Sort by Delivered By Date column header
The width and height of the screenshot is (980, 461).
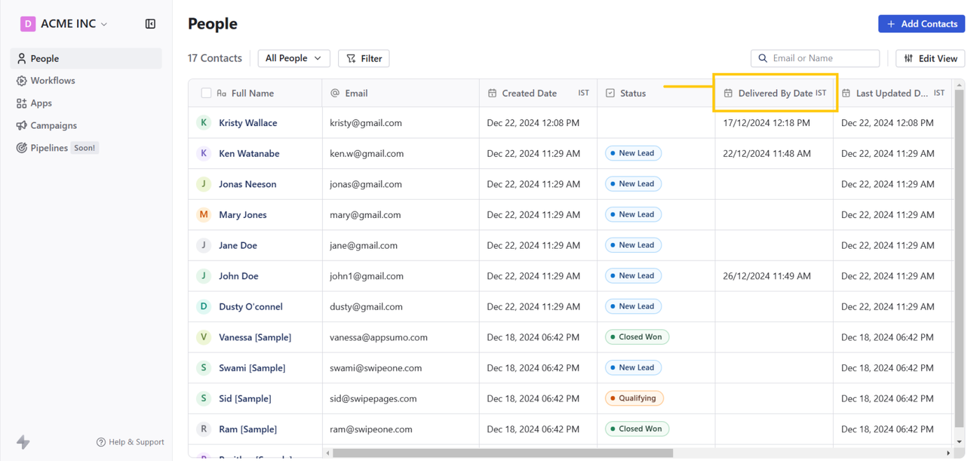pyautogui.click(x=775, y=93)
